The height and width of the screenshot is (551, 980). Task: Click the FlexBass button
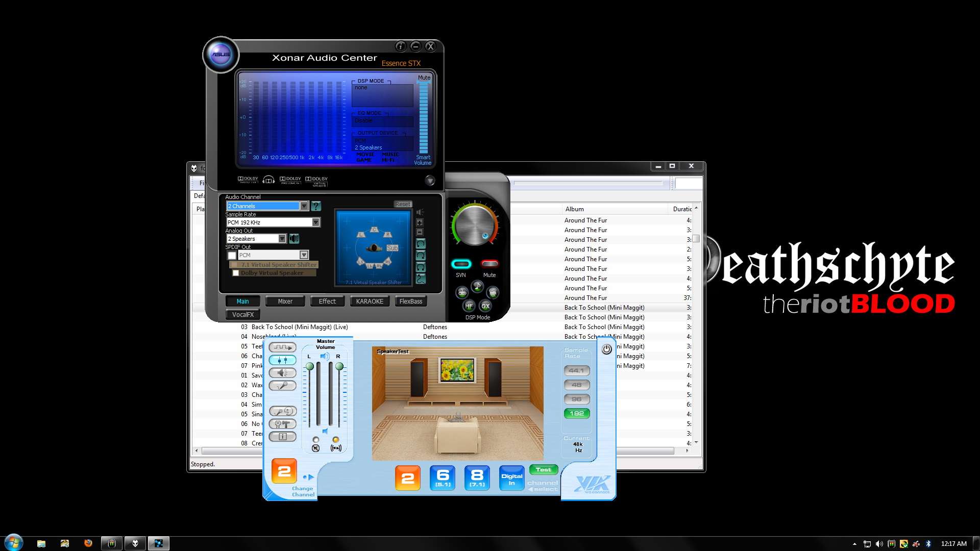[x=410, y=300]
